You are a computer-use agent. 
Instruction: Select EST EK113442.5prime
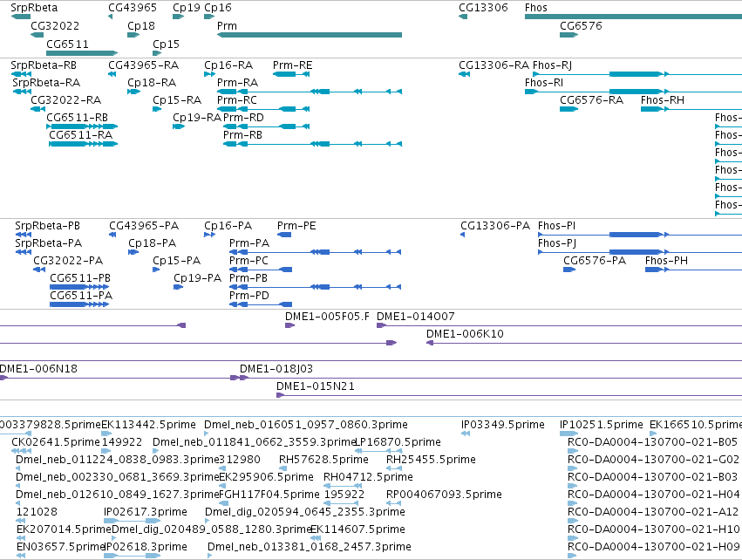(x=148, y=425)
